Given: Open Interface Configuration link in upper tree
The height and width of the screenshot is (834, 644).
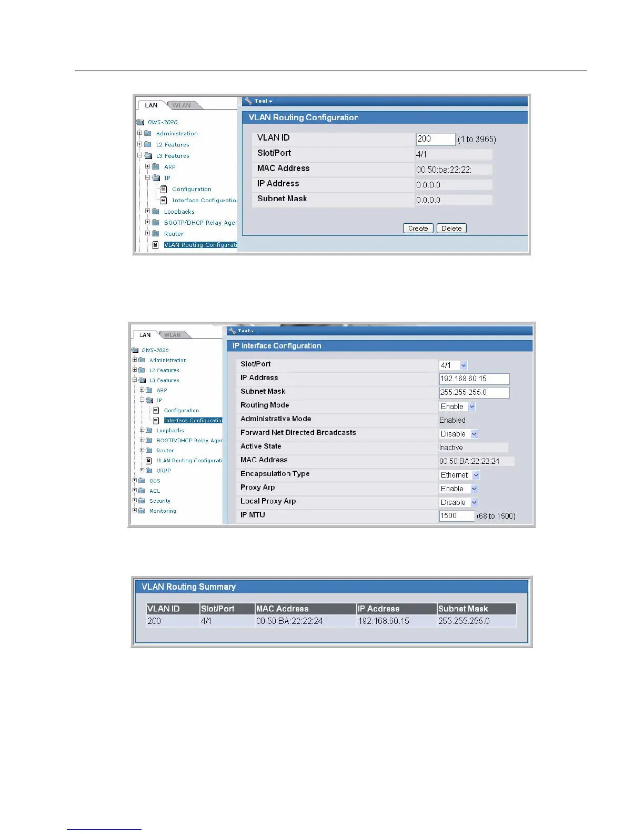Looking at the screenshot, I should (205, 200).
